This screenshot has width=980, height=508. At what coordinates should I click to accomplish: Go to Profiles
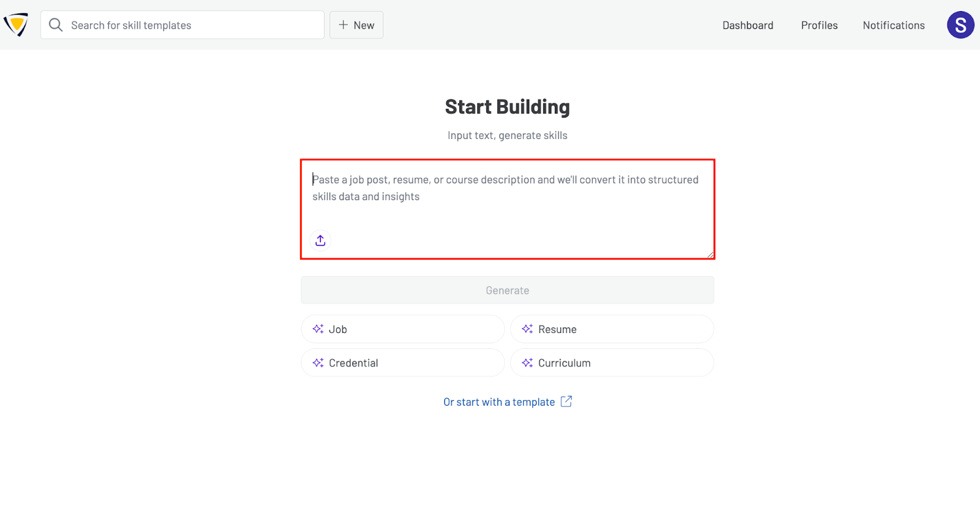(819, 25)
